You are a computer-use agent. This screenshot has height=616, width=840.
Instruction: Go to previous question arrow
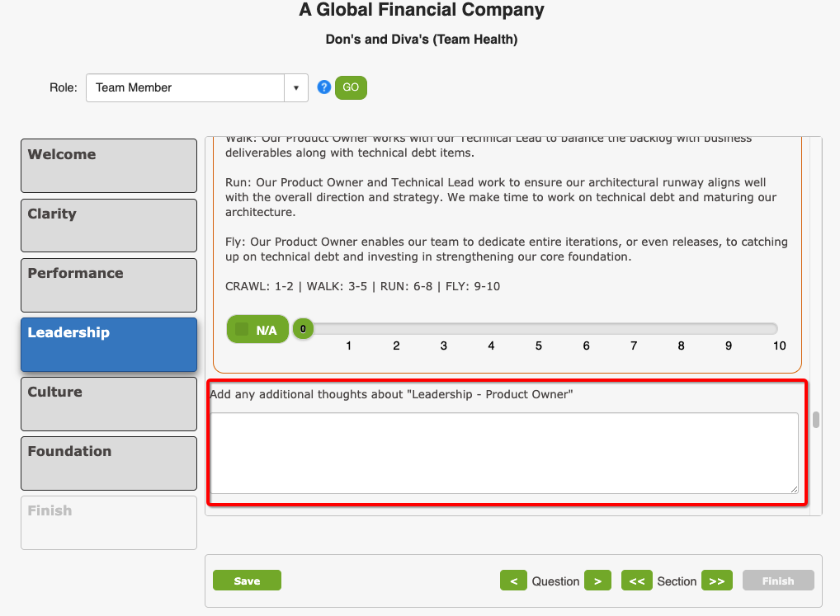(513, 581)
